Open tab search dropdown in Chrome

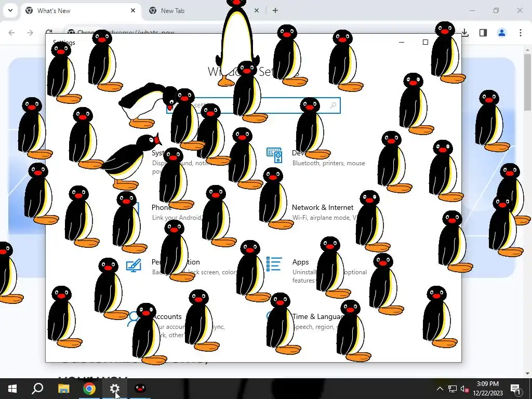(10, 10)
